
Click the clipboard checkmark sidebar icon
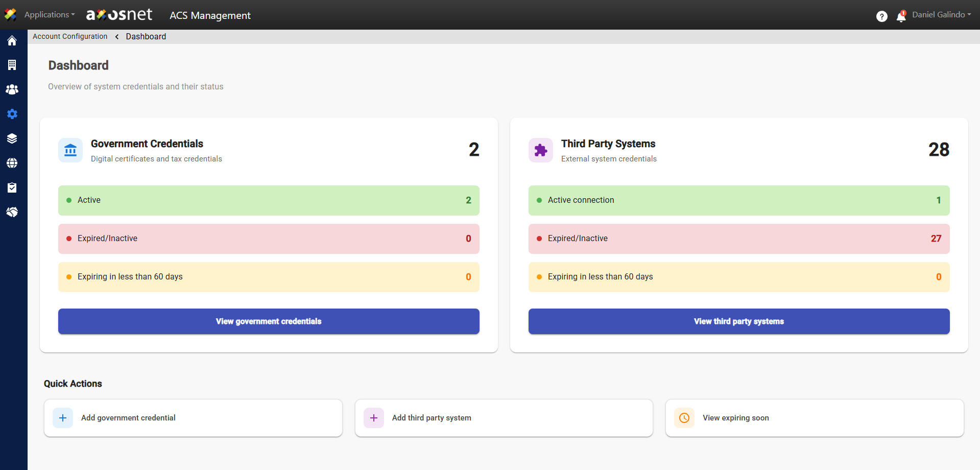[12, 187]
